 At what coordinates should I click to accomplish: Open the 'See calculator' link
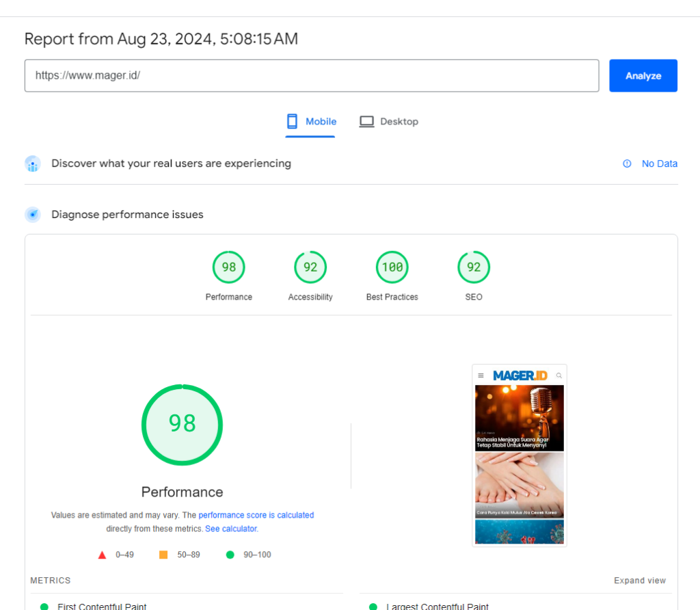231,529
